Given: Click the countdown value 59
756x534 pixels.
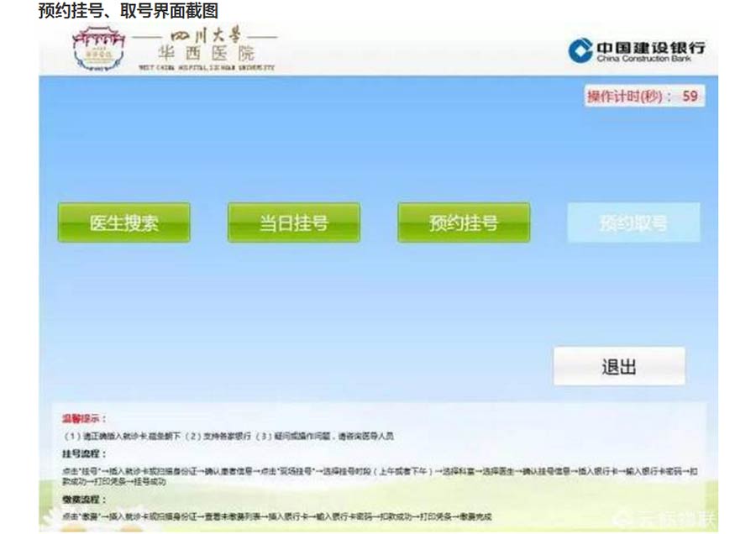Looking at the screenshot, I should (690, 97).
